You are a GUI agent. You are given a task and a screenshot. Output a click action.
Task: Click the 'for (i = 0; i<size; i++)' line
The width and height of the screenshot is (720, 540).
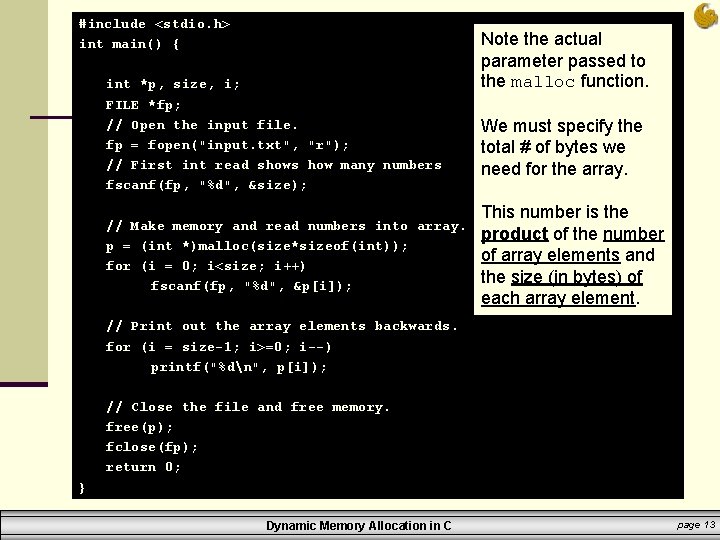pyautogui.click(x=205, y=266)
